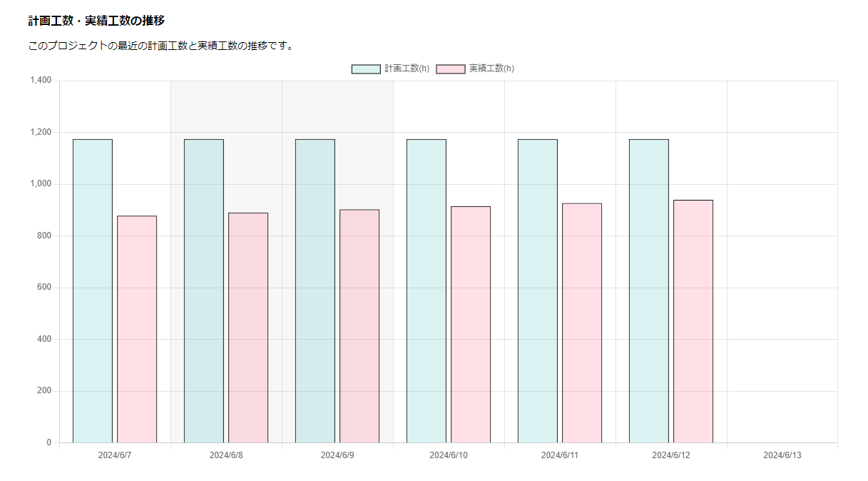
Task: Click the 2024/6/10 x-axis date label
Action: tap(449, 455)
